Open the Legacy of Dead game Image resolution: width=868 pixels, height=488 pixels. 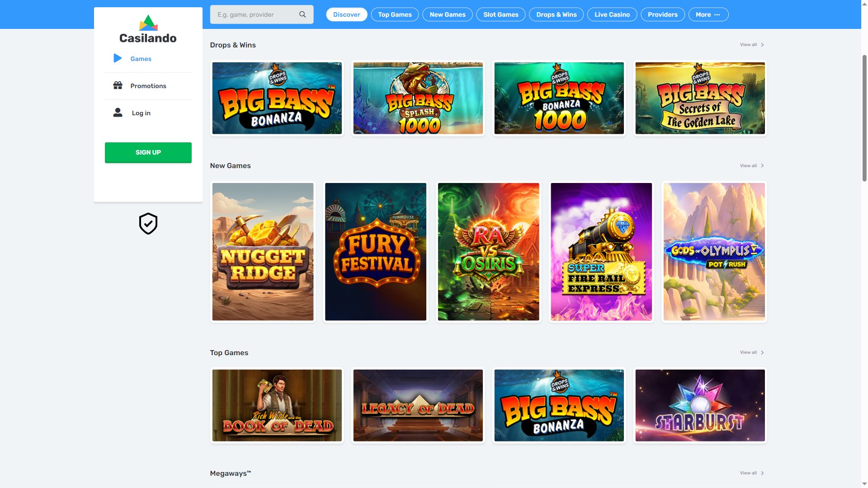pos(418,405)
